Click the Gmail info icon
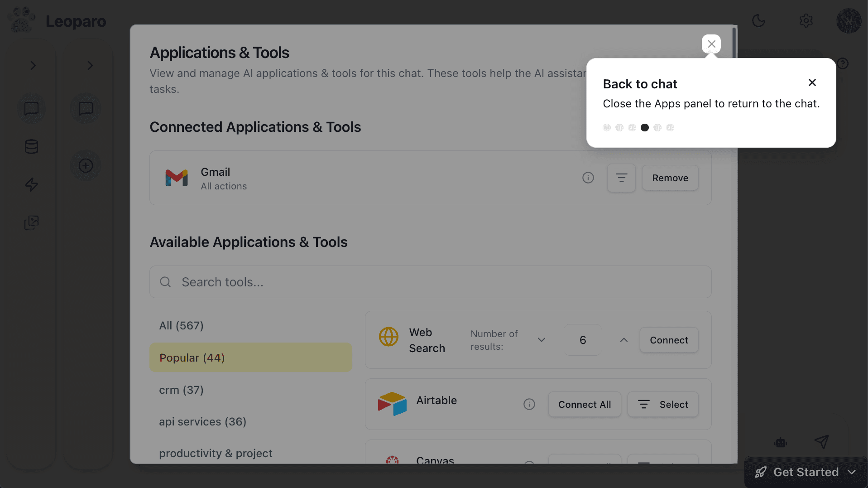868x488 pixels. 588,178
